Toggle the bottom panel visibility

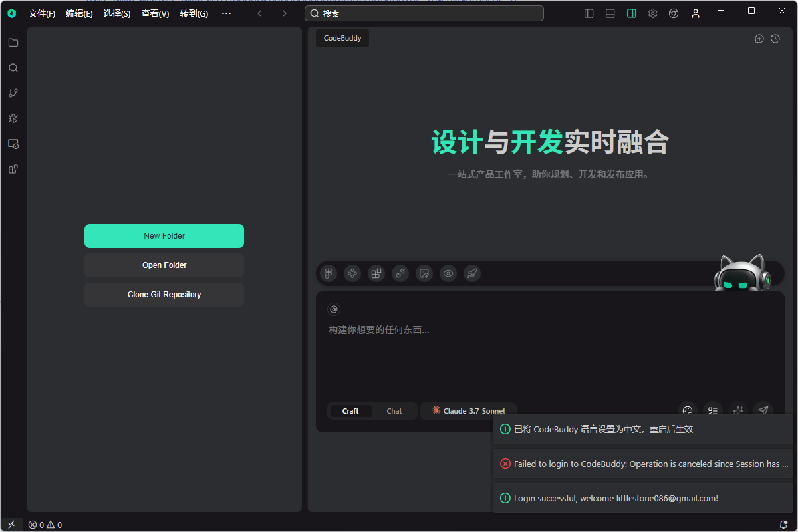pos(610,13)
